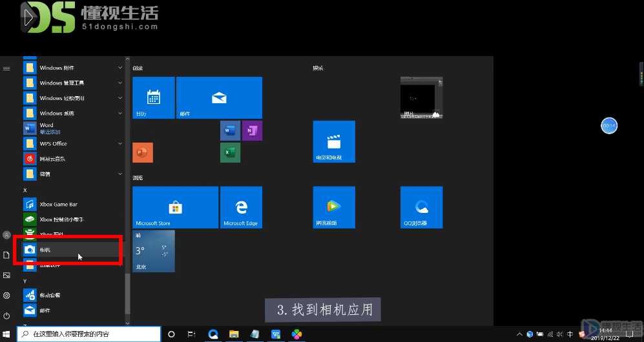Open the Word tile in Start
Image resolution: width=644 pixels, height=342 pixels.
coord(230,131)
